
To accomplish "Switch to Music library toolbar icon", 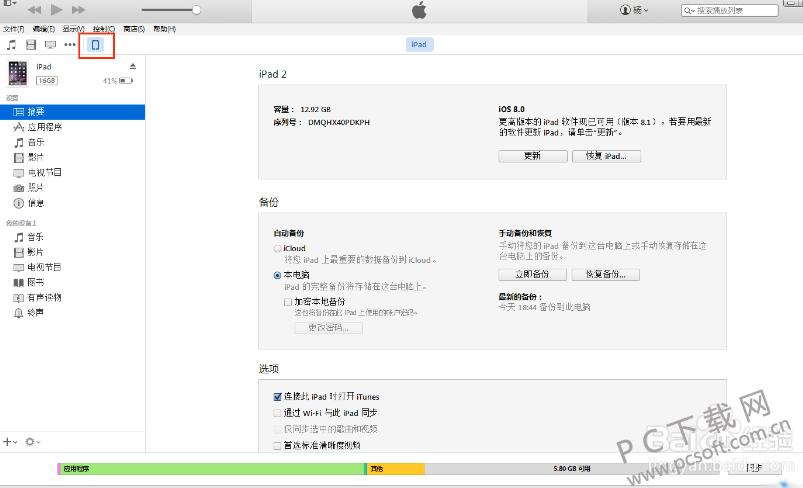I will (x=11, y=45).
